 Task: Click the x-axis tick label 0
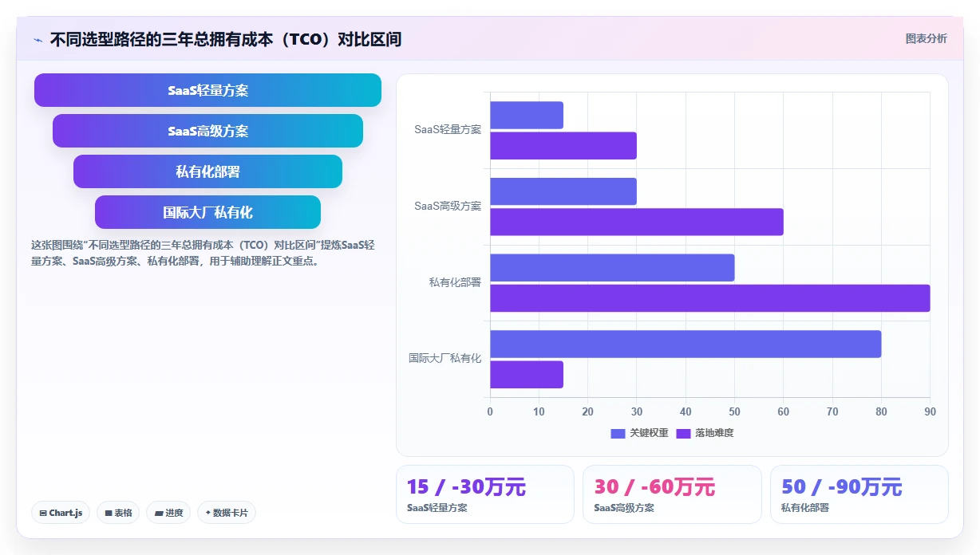coord(490,411)
